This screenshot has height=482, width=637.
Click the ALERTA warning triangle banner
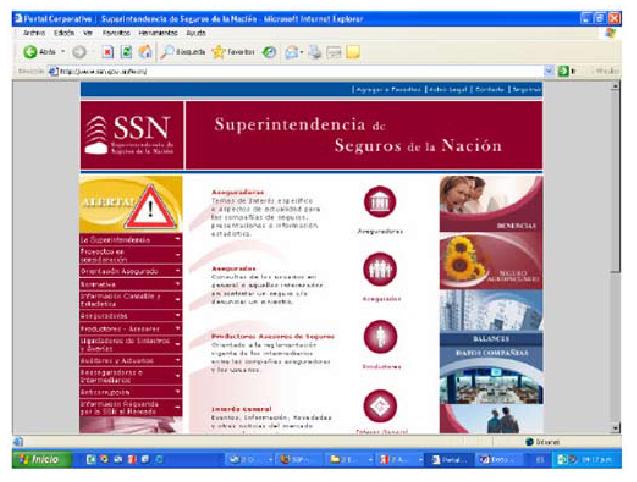130,204
